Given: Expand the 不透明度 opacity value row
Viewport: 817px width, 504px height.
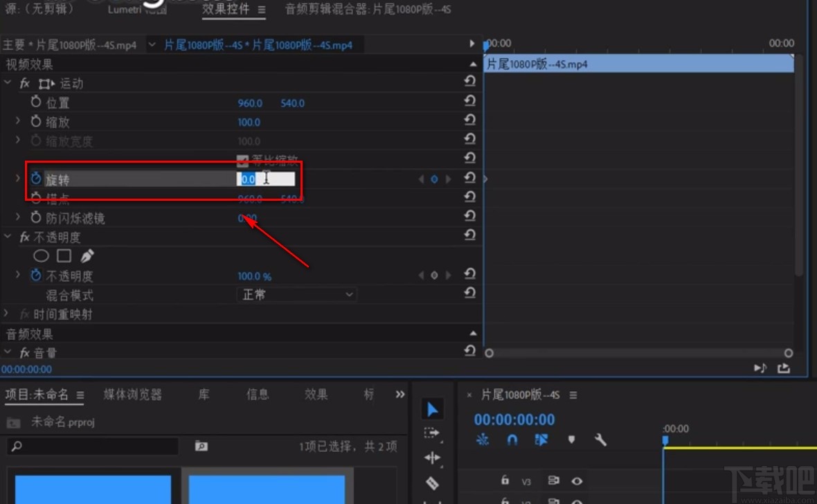Looking at the screenshot, I should (18, 275).
